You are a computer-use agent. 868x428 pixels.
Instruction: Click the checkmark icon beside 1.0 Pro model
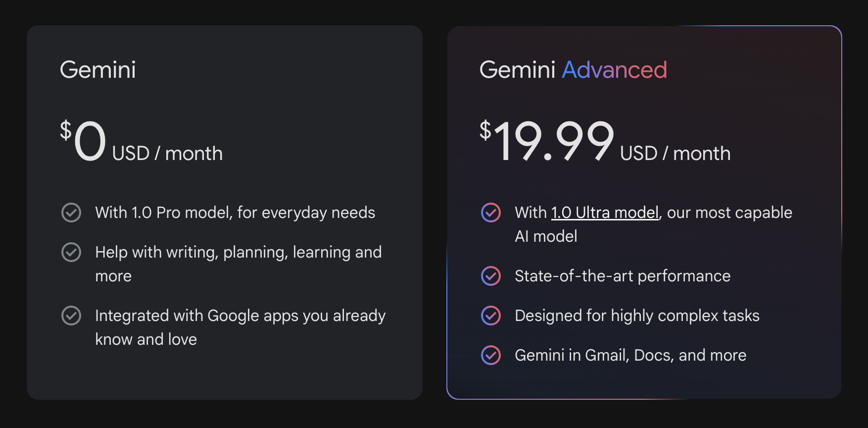click(x=71, y=213)
